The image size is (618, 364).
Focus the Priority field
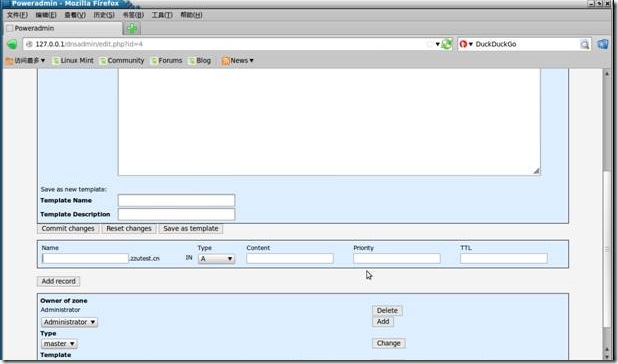click(x=396, y=258)
